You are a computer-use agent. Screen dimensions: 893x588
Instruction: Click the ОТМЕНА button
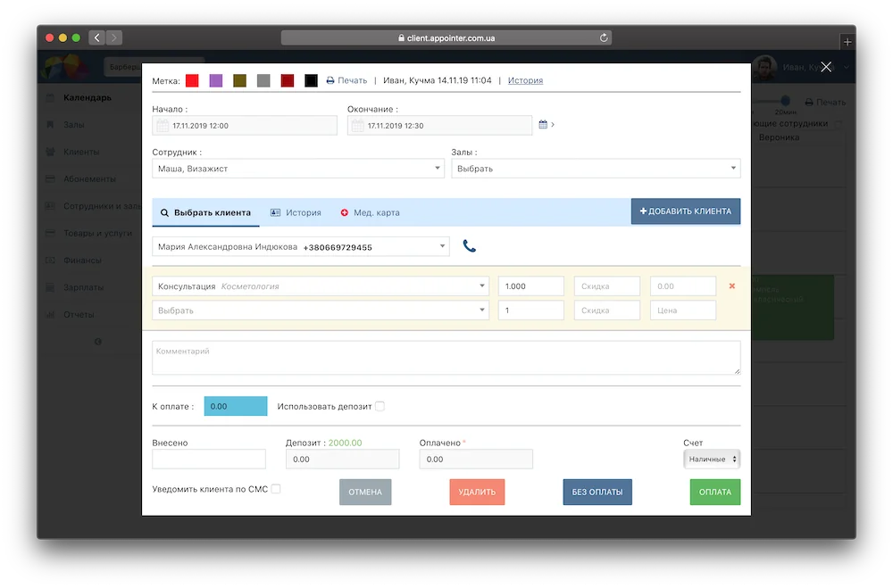[x=365, y=492]
